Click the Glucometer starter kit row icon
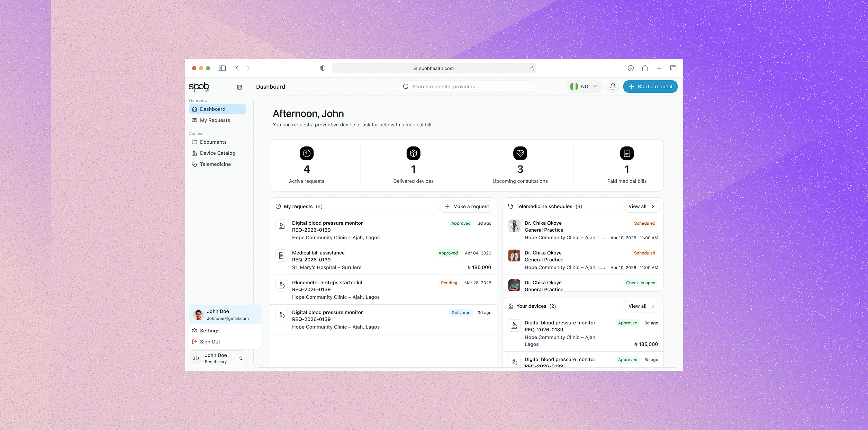This screenshot has width=868, height=430. point(282,285)
